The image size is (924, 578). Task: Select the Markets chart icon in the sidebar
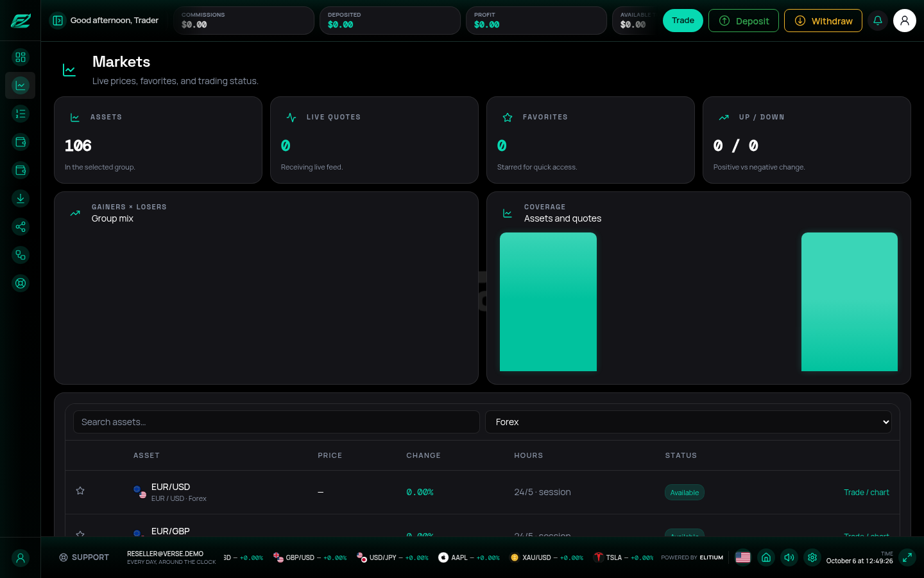(x=21, y=85)
